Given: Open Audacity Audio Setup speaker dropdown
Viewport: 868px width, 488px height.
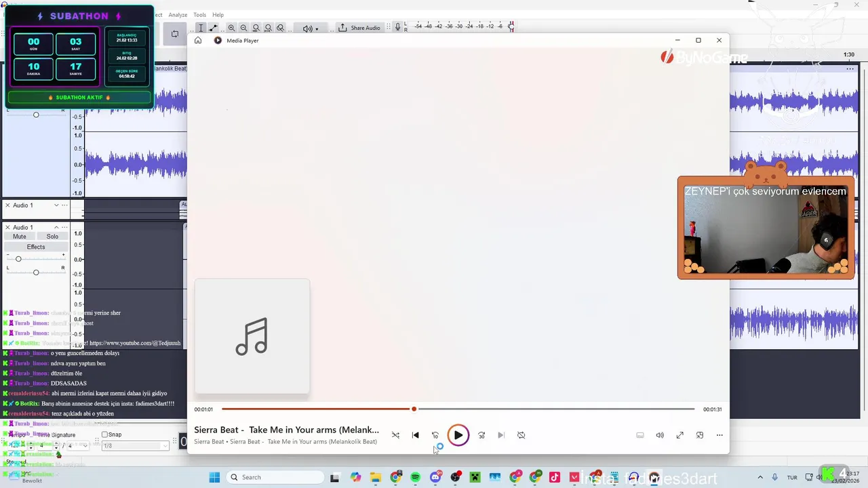Looking at the screenshot, I should coord(310,28).
